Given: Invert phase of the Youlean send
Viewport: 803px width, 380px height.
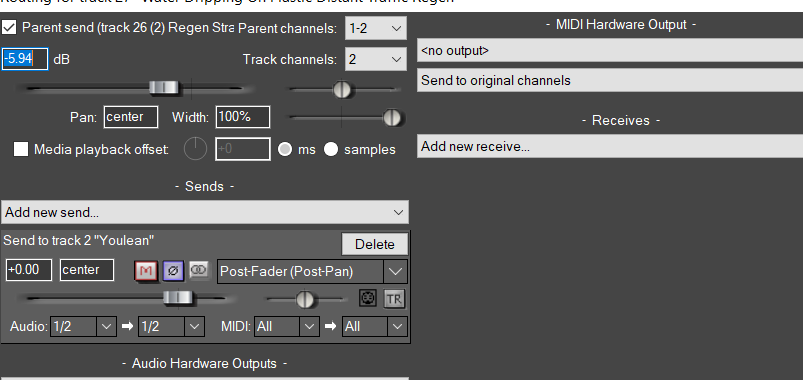Looking at the screenshot, I should tap(173, 271).
